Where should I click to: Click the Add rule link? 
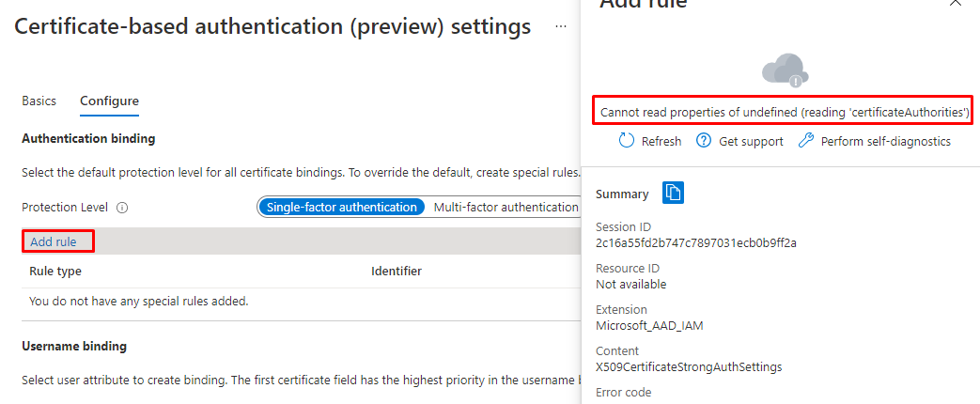click(x=54, y=241)
